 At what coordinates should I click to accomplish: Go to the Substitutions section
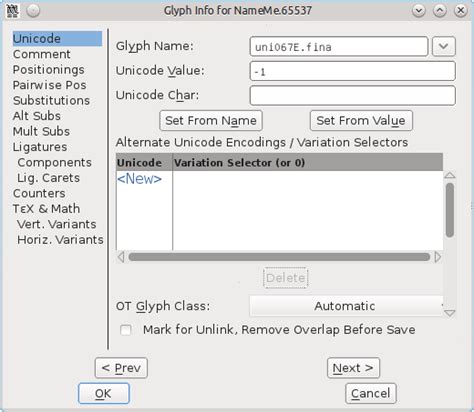tap(51, 100)
